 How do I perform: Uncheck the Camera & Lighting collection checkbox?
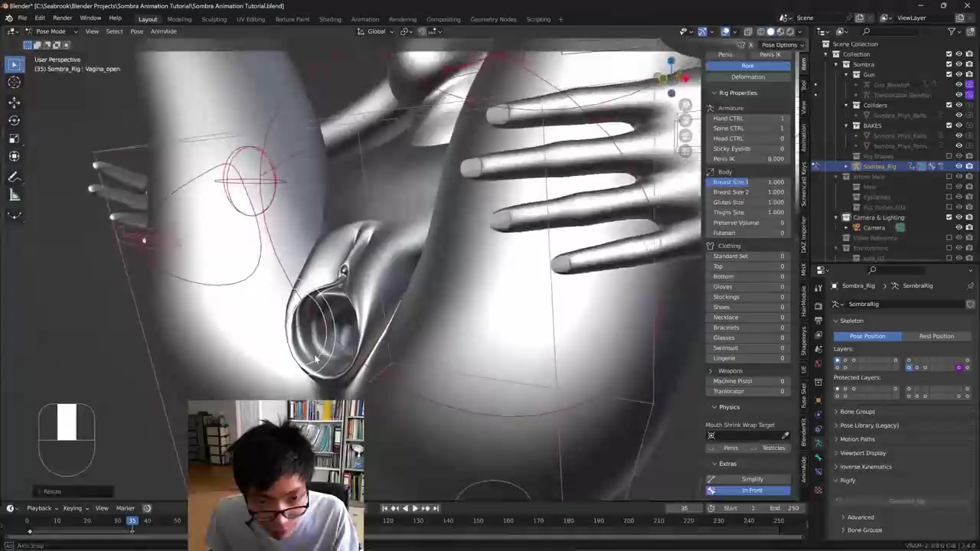[949, 217]
